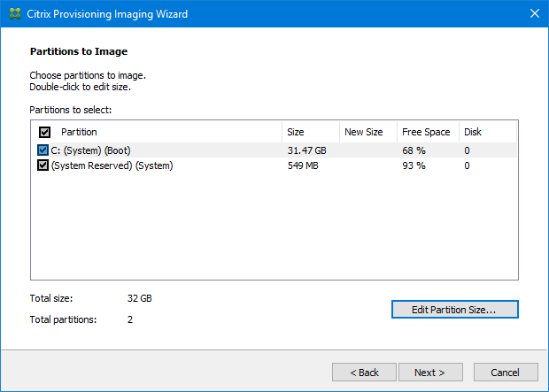Click the 93 % free space value
Viewport: 549px width, 392px height.
(414, 165)
